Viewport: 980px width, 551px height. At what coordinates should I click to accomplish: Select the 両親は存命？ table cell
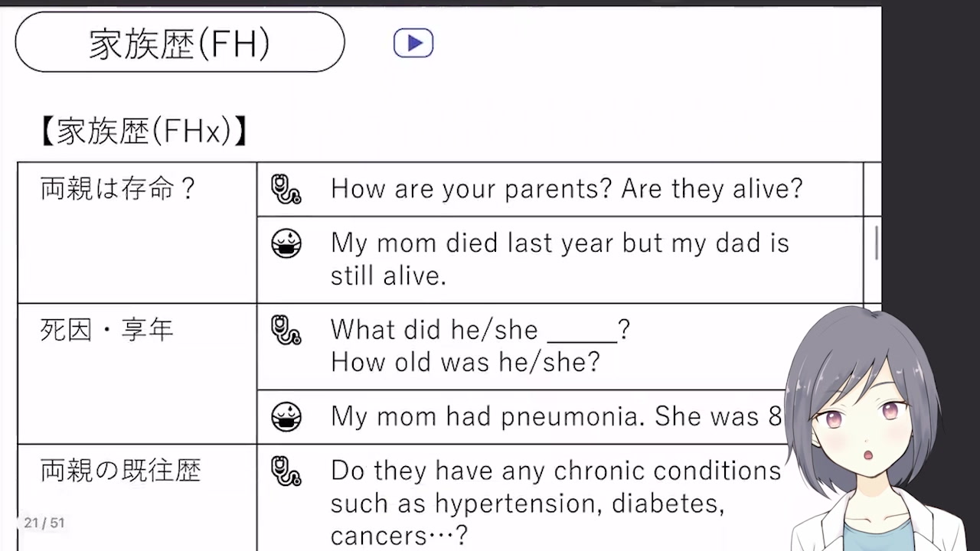coord(119,189)
